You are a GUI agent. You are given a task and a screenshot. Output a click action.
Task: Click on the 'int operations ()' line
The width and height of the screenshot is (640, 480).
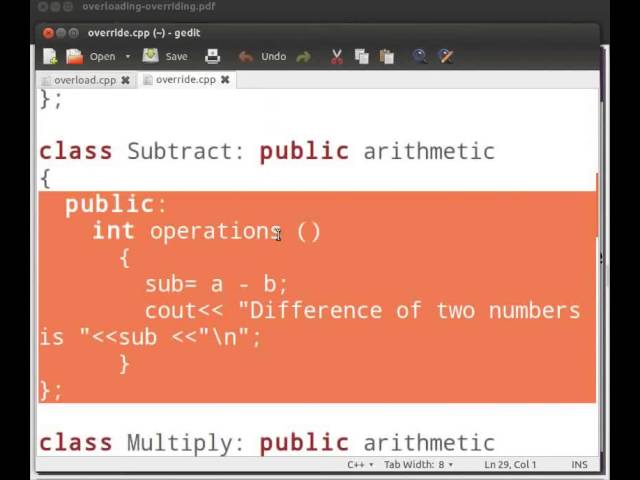[x=207, y=231]
